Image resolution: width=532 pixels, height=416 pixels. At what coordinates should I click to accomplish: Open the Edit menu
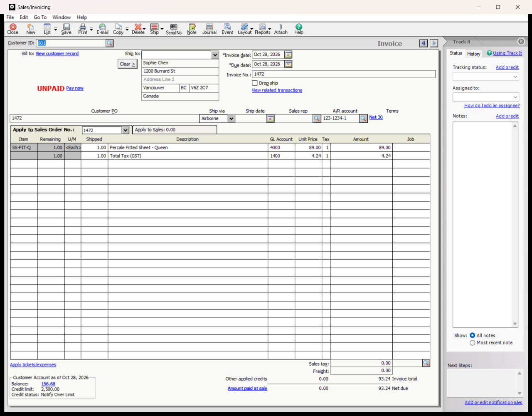24,17
